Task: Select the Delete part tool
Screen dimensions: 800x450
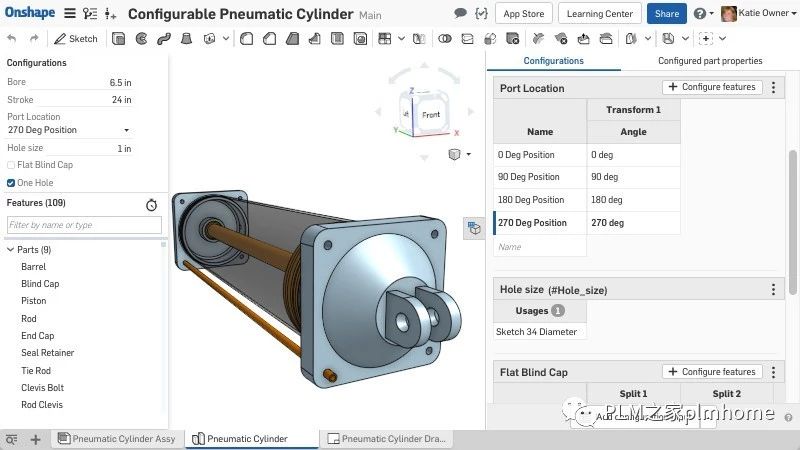Action: (512, 39)
